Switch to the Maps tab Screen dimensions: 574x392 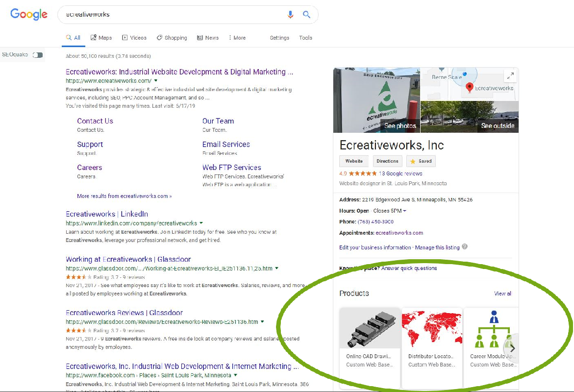(x=101, y=38)
